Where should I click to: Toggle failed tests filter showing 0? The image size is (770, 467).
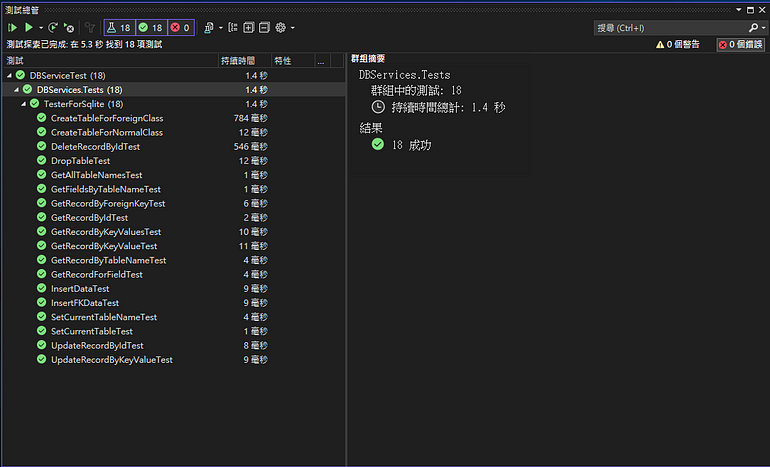click(x=181, y=28)
